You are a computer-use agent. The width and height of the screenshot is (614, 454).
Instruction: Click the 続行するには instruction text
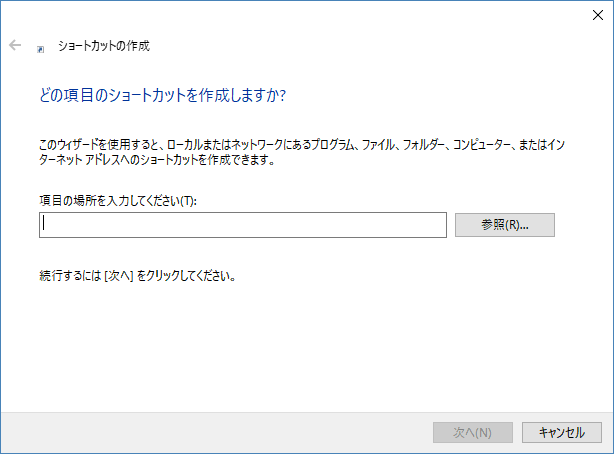click(137, 276)
